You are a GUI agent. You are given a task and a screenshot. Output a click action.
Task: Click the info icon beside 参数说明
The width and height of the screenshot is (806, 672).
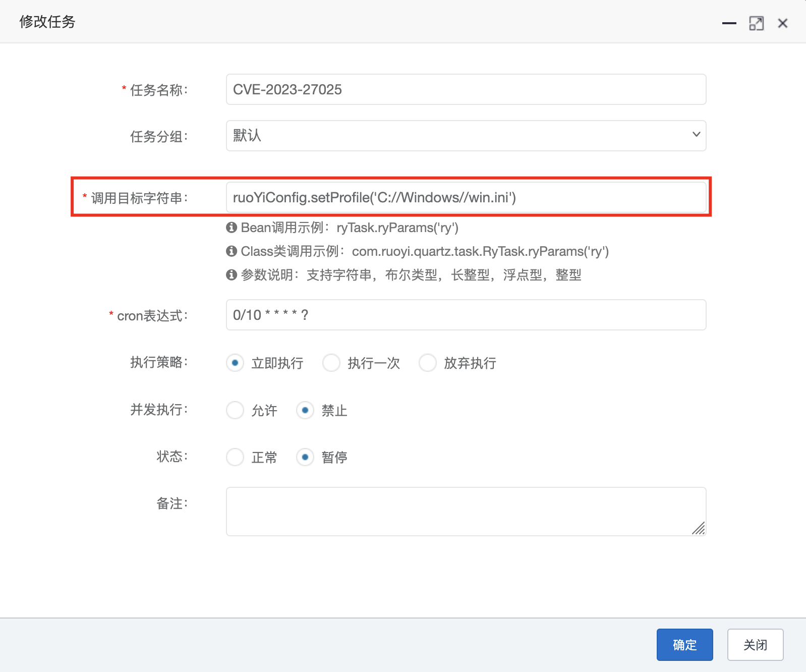(x=232, y=274)
